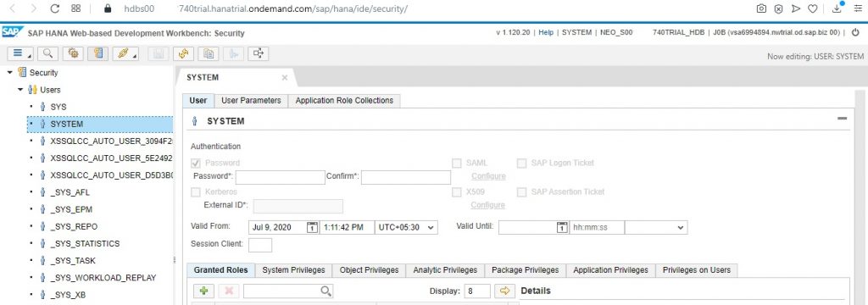Collapse the Security tree node
The image size is (868, 305).
[x=10, y=73]
